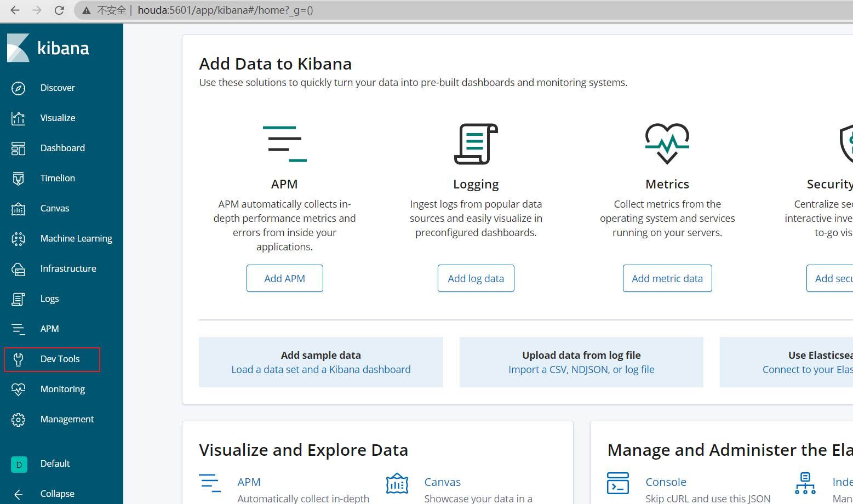
Task: Select Monitoring in the sidebar
Action: pos(62,389)
